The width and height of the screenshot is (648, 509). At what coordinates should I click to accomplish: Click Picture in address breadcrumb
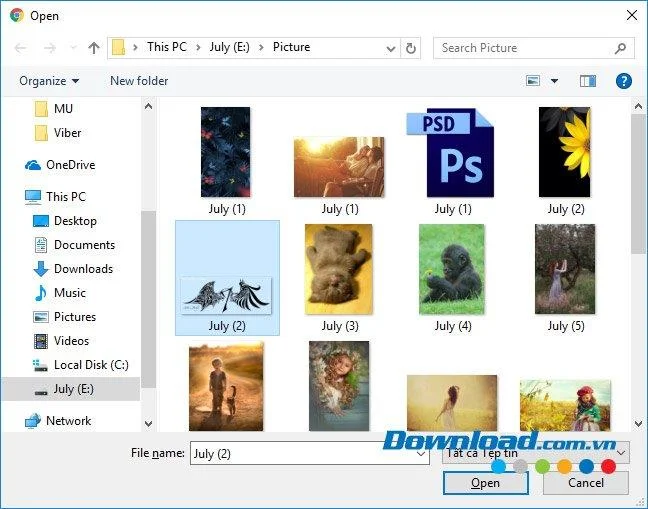(x=291, y=47)
